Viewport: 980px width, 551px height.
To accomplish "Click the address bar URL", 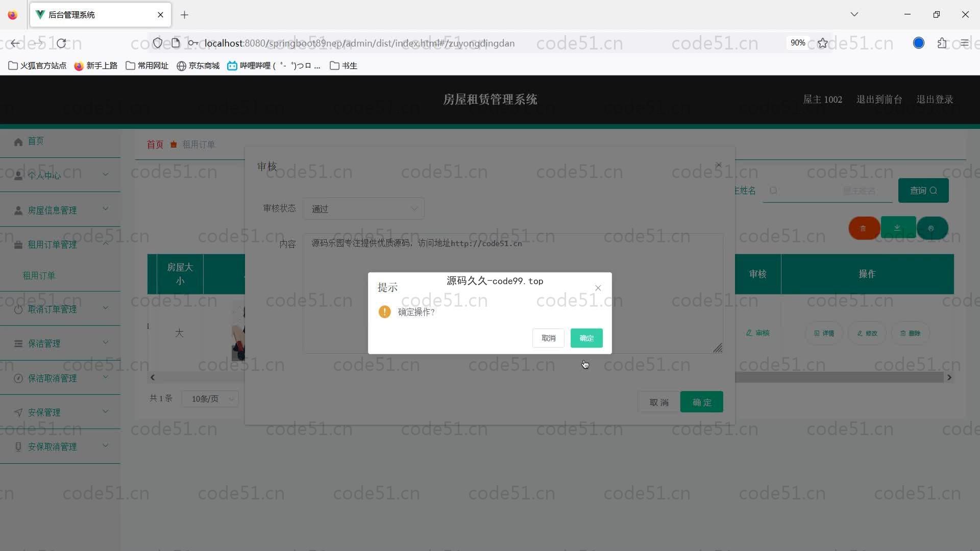I will [359, 43].
